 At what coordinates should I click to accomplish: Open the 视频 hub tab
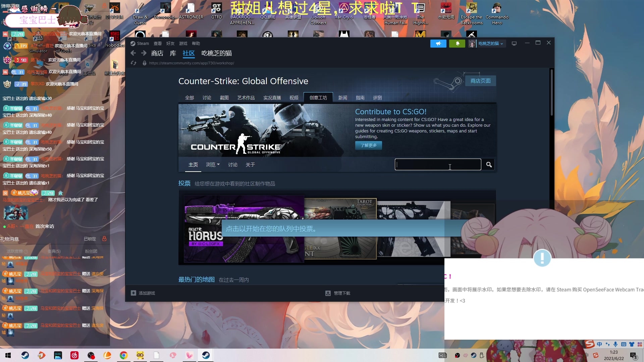[294, 98]
